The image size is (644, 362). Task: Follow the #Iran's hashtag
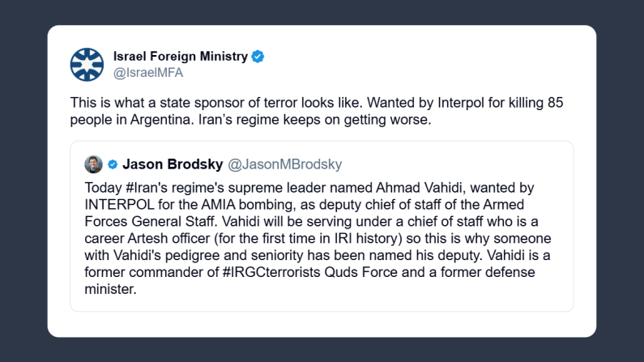point(146,188)
